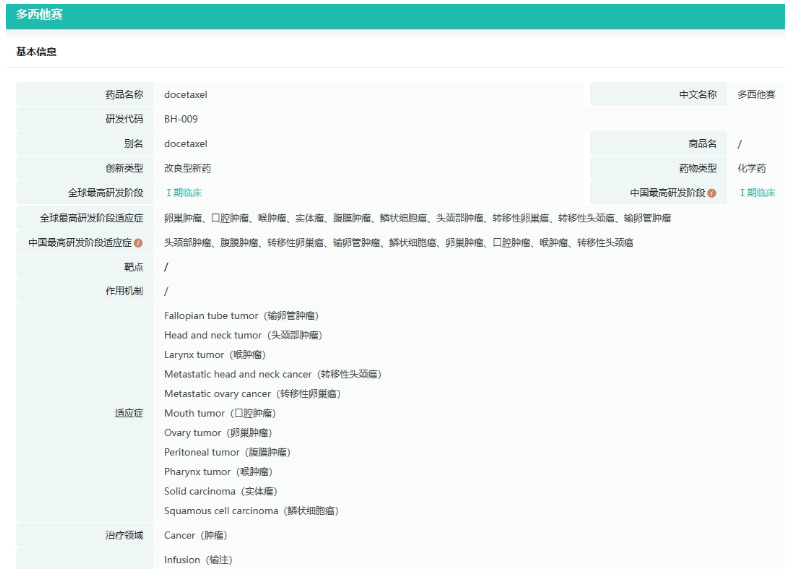Click docetaxel in the 药品名称 row
Viewport: 789px width, 579px height.
186,95
